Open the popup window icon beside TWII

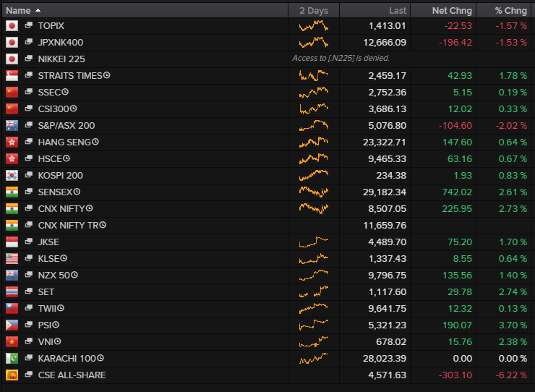point(29,308)
